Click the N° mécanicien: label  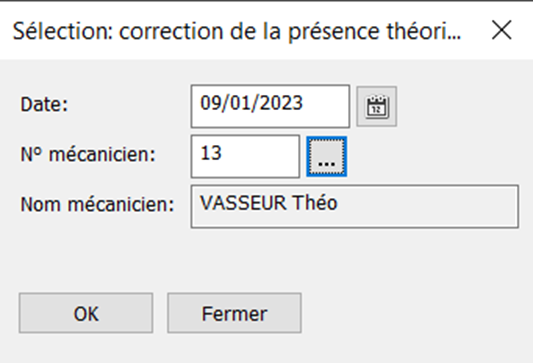click(x=88, y=154)
